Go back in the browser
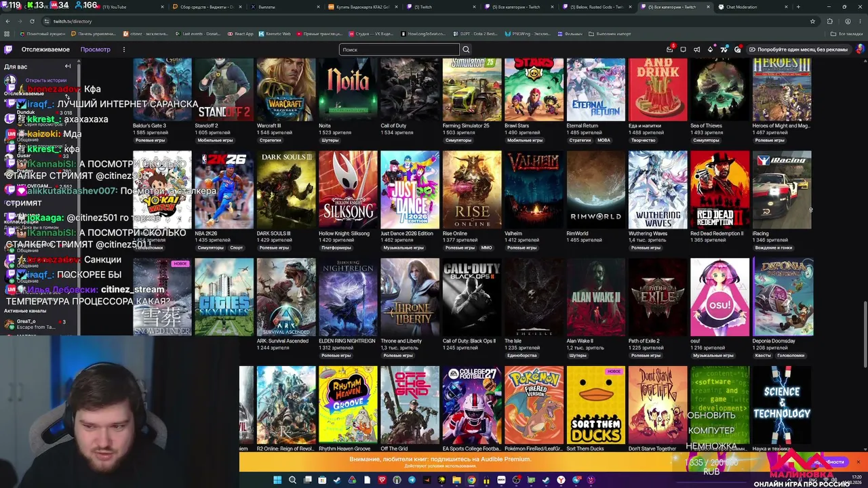This screenshot has width=868, height=488. tap(7, 21)
